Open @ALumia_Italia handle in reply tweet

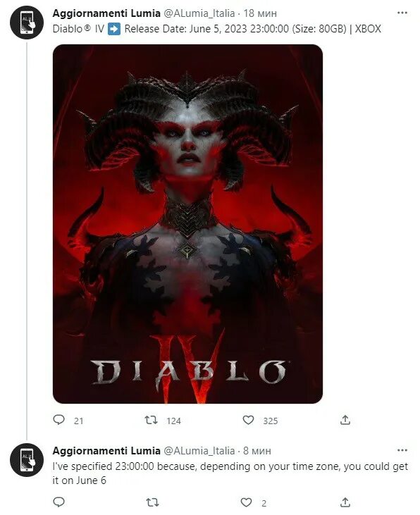(x=199, y=451)
